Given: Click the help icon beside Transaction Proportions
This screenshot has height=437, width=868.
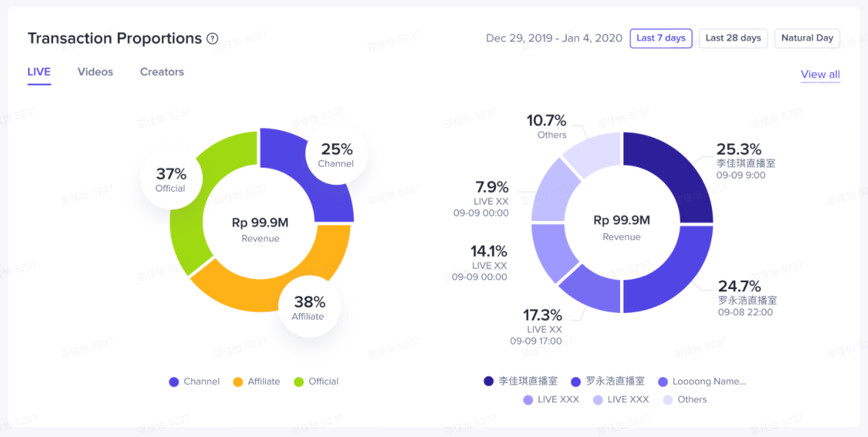Looking at the screenshot, I should [213, 39].
